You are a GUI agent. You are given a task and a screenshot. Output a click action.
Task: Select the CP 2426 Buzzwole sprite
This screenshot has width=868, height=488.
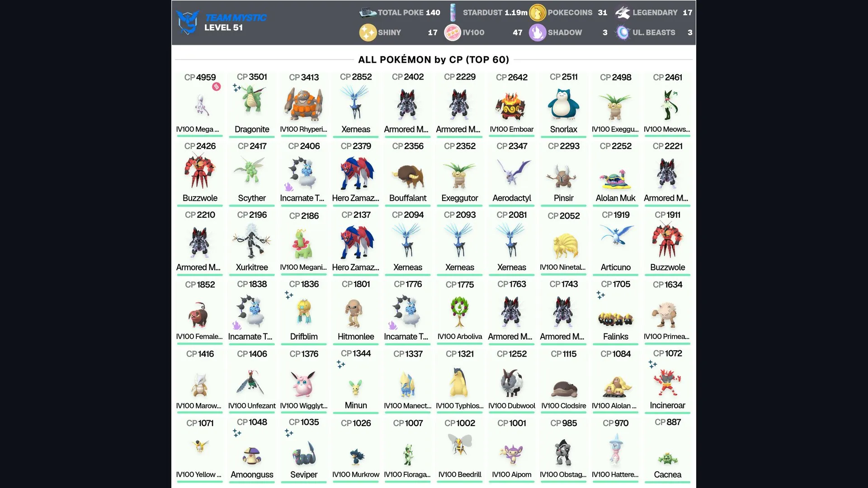coord(200,171)
